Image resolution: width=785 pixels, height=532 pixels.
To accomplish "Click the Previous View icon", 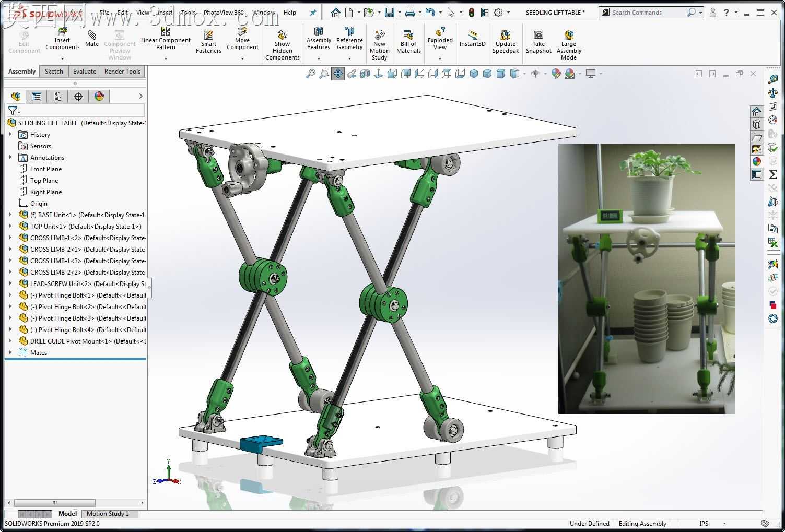I will coord(352,74).
